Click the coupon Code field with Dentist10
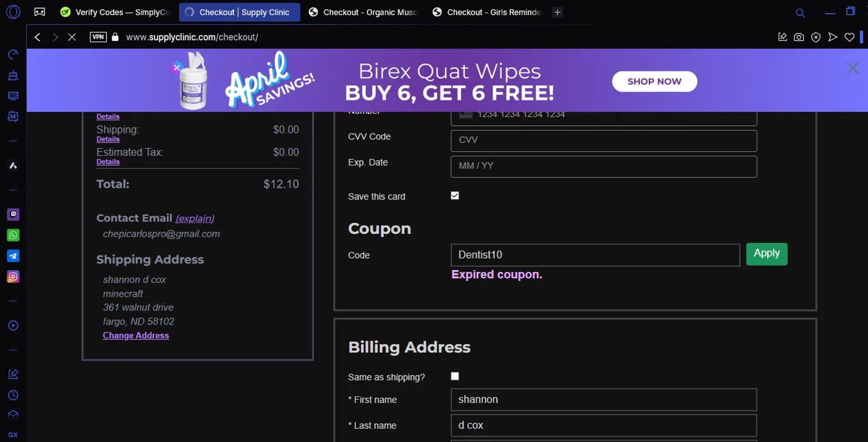Image resolution: width=868 pixels, height=442 pixels. click(595, 255)
